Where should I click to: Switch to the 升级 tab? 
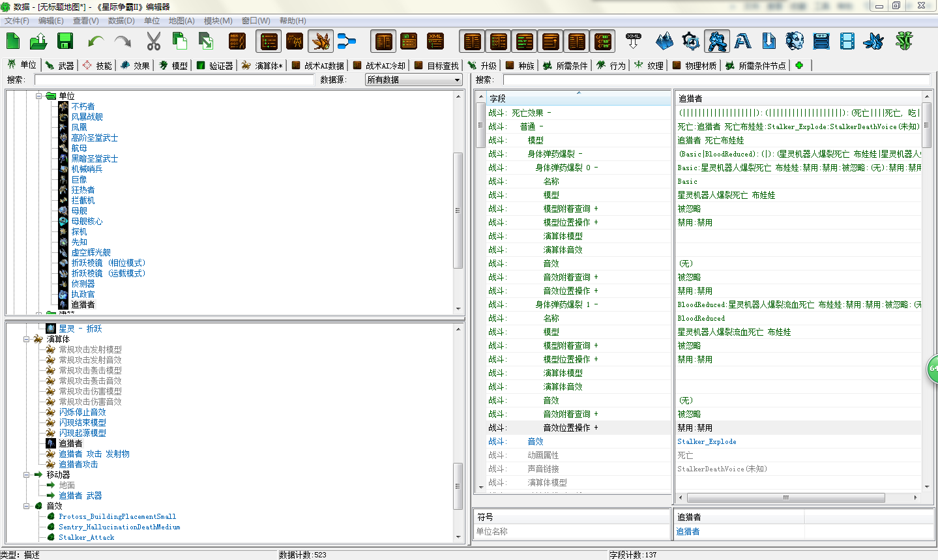(x=482, y=65)
